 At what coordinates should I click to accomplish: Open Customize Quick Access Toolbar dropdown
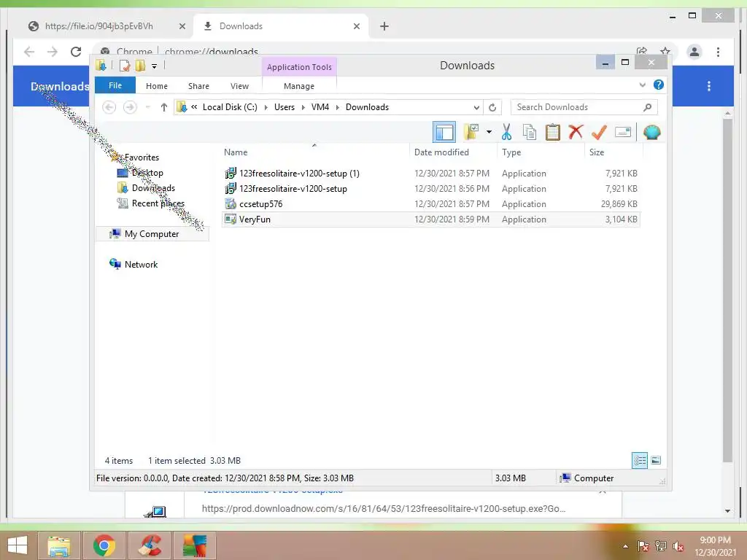[x=155, y=66]
